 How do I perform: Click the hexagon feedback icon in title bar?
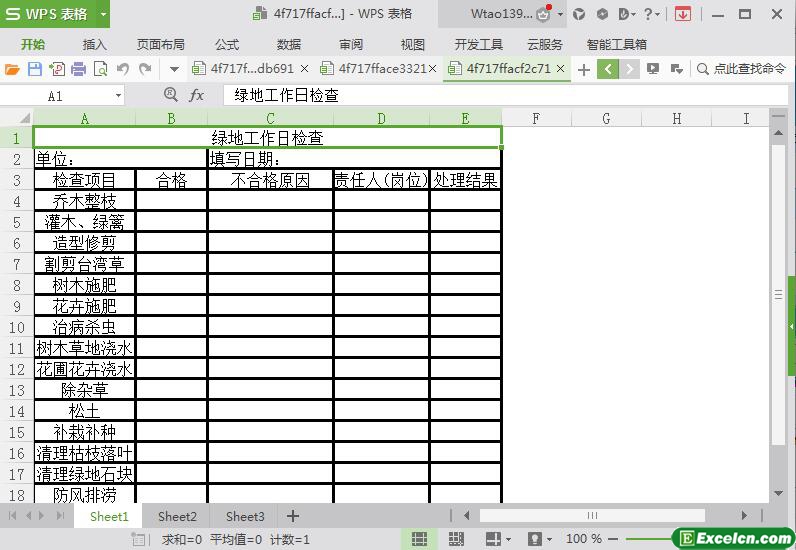(x=602, y=14)
